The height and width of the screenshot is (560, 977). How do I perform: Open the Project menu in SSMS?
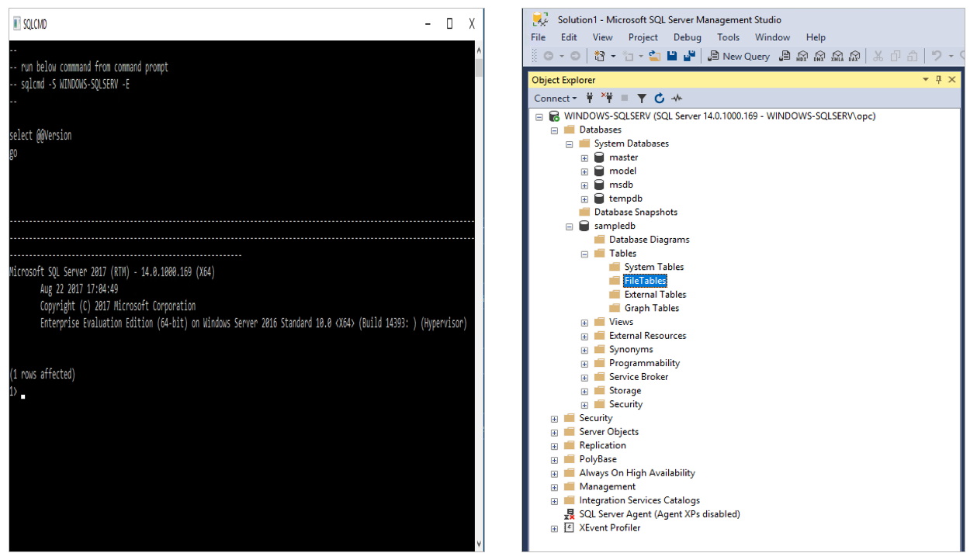pyautogui.click(x=643, y=37)
